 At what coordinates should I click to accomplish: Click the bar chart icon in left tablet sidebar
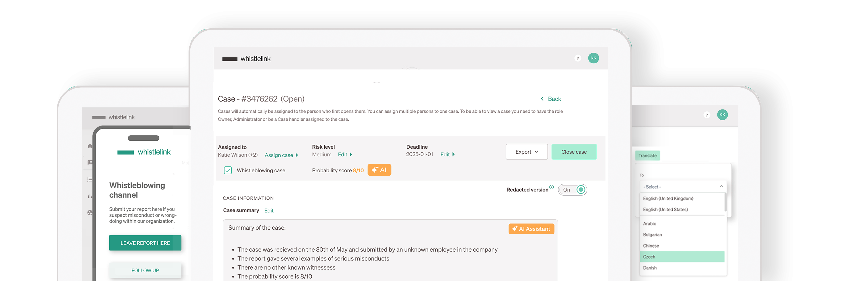[x=90, y=196]
